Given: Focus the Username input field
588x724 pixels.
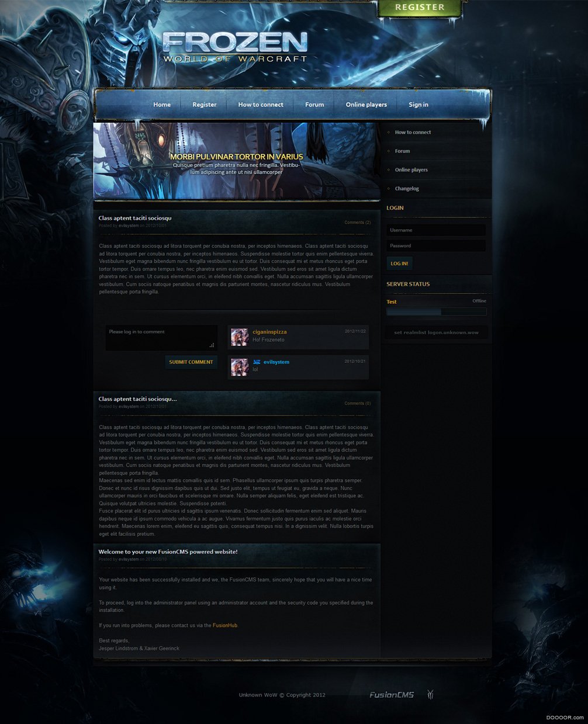Looking at the screenshot, I should [x=436, y=230].
